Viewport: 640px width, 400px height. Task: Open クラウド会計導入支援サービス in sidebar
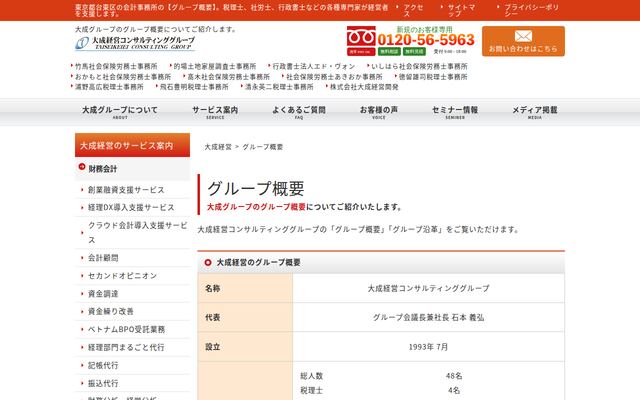tap(138, 232)
